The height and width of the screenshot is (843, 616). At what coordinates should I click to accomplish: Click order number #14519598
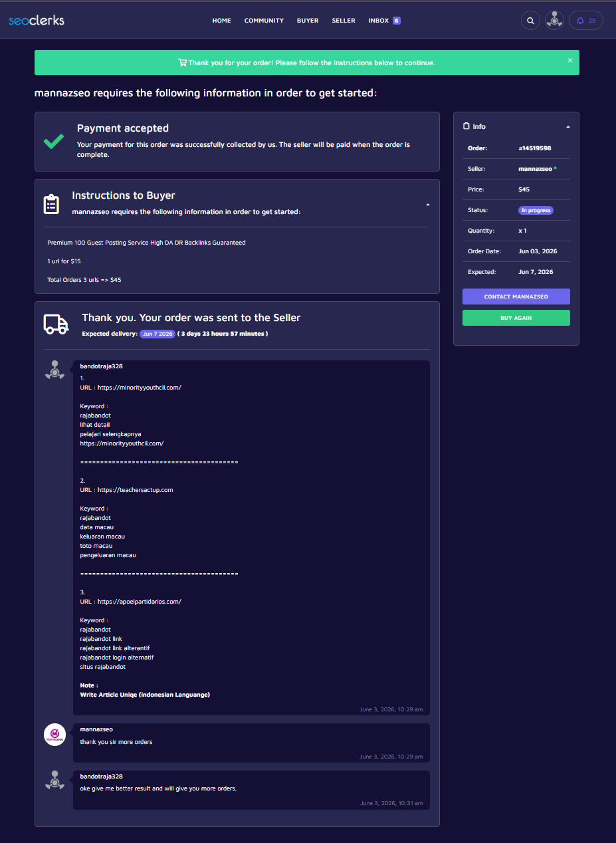pos(535,148)
